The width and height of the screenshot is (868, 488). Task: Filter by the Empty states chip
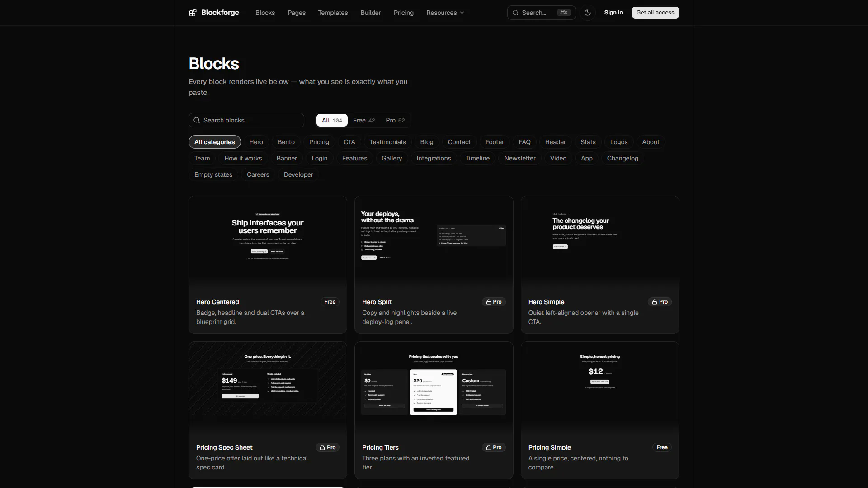pyautogui.click(x=213, y=174)
